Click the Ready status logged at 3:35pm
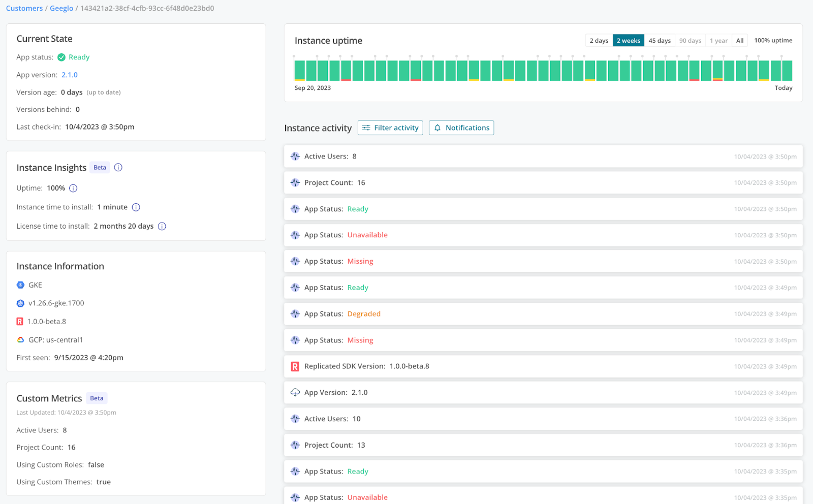 [358, 471]
